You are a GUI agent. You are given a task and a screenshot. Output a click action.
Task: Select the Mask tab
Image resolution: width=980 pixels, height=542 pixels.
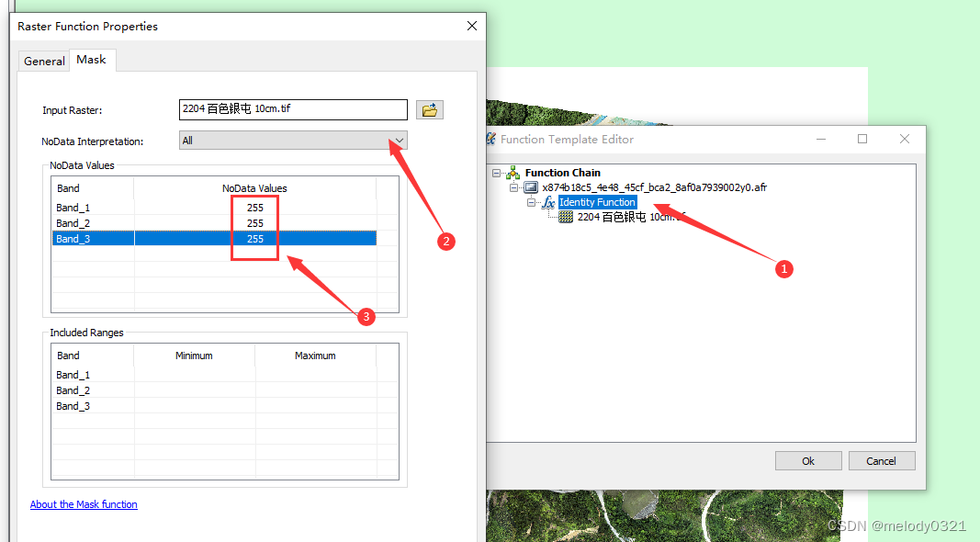91,60
